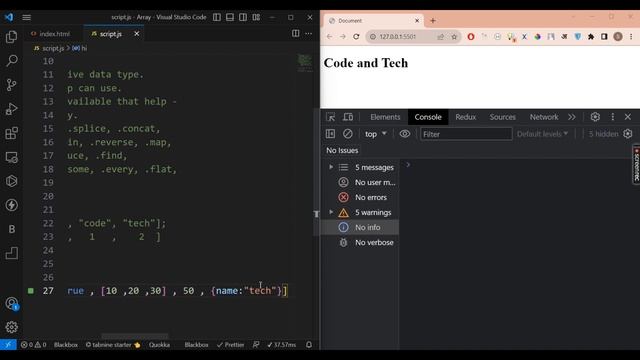Screen dimensions: 640x360
Task: Reload the Chrome page
Action: pyautogui.click(x=356, y=37)
